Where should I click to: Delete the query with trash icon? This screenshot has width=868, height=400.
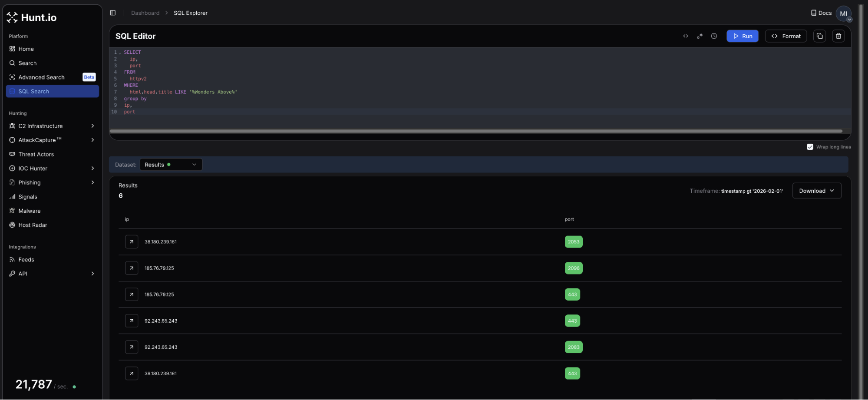coord(838,36)
